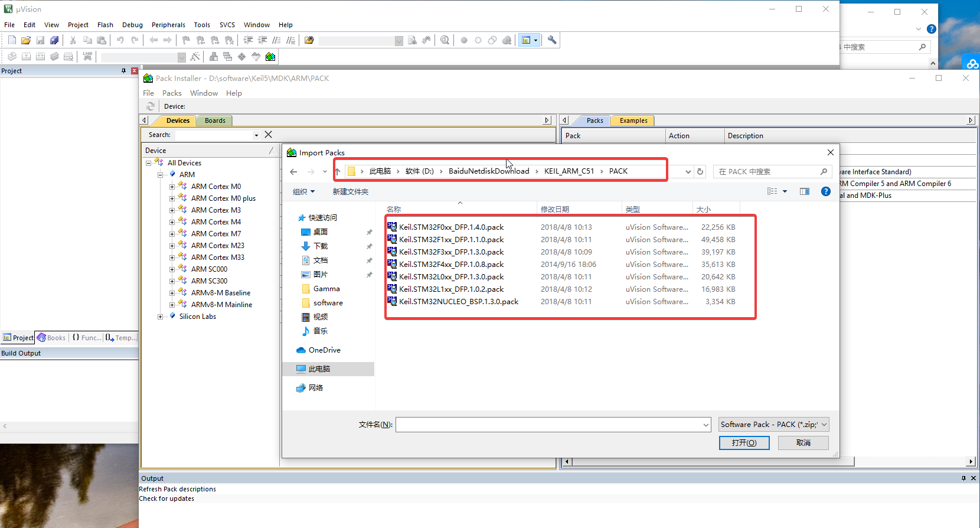The height and width of the screenshot is (528, 980).
Task: Refresh the folder view in Import Packs
Action: [700, 172]
